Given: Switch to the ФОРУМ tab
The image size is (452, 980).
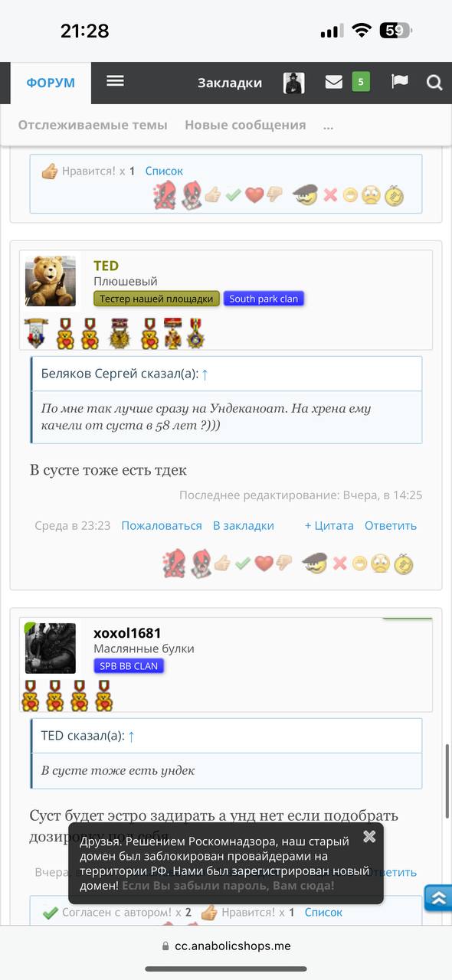Looking at the screenshot, I should pyautogui.click(x=51, y=83).
